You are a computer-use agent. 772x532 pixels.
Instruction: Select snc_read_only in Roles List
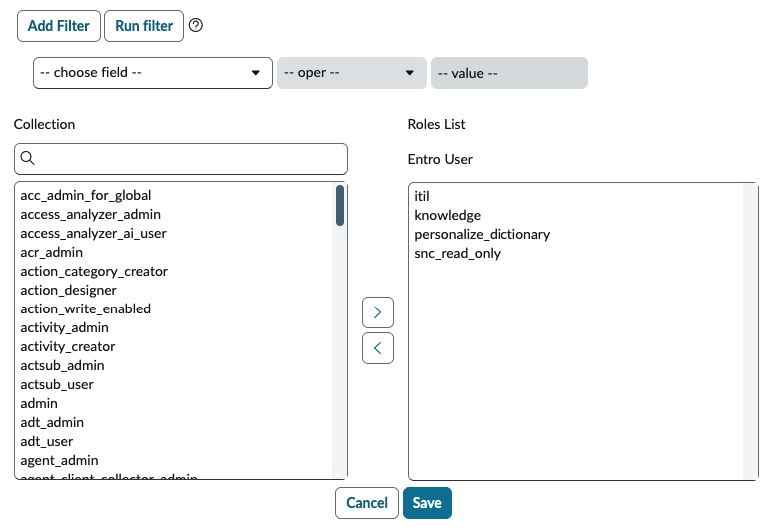click(x=457, y=253)
